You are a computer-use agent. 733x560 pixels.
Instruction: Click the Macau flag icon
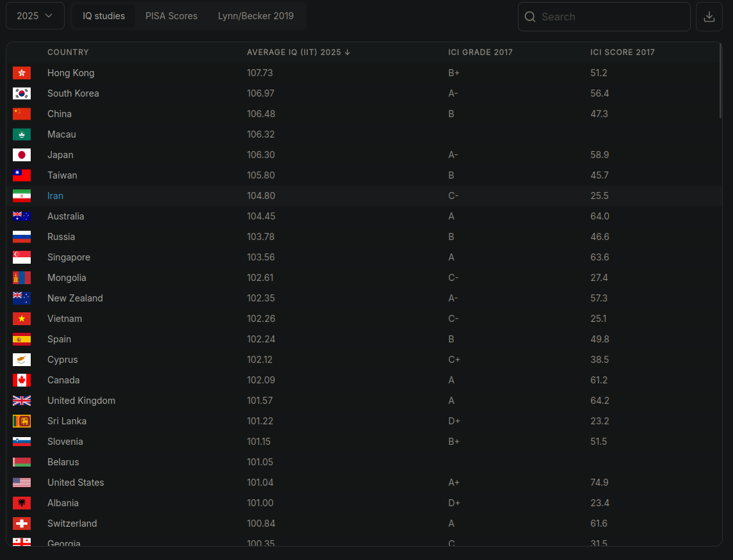(22, 134)
